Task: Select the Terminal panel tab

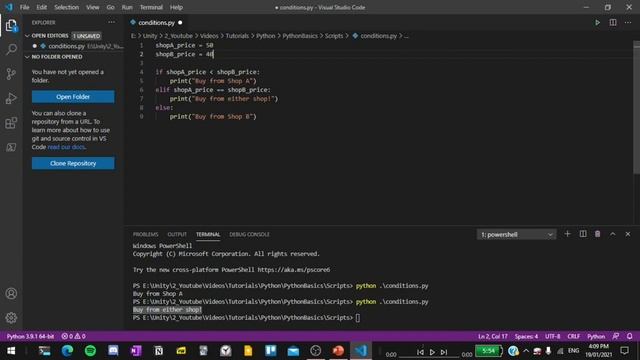Action: point(208,234)
